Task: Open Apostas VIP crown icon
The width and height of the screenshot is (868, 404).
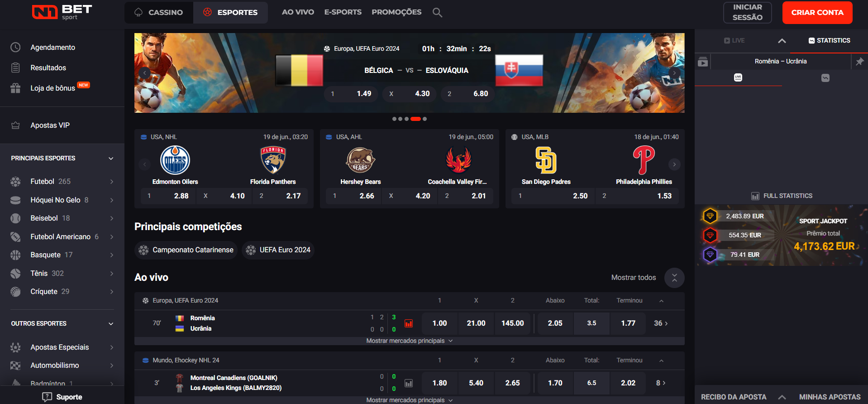Action: 15,125
